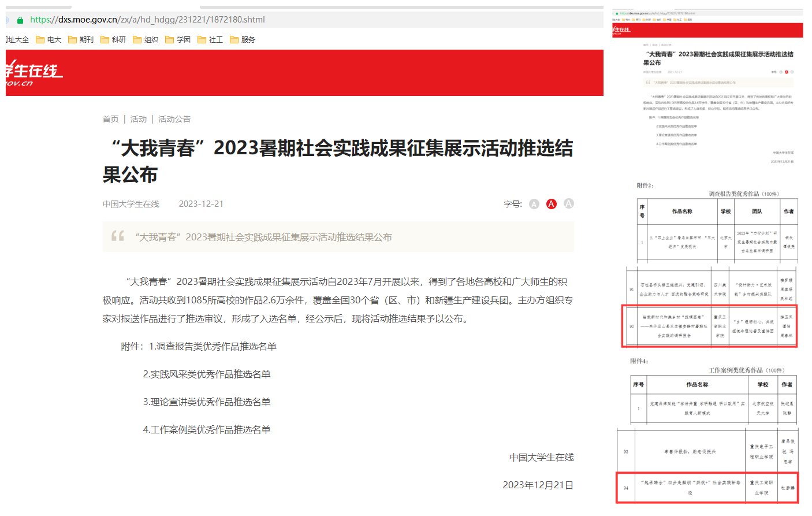
Task: Go to 首页 in the breadcrumb
Action: tap(110, 119)
